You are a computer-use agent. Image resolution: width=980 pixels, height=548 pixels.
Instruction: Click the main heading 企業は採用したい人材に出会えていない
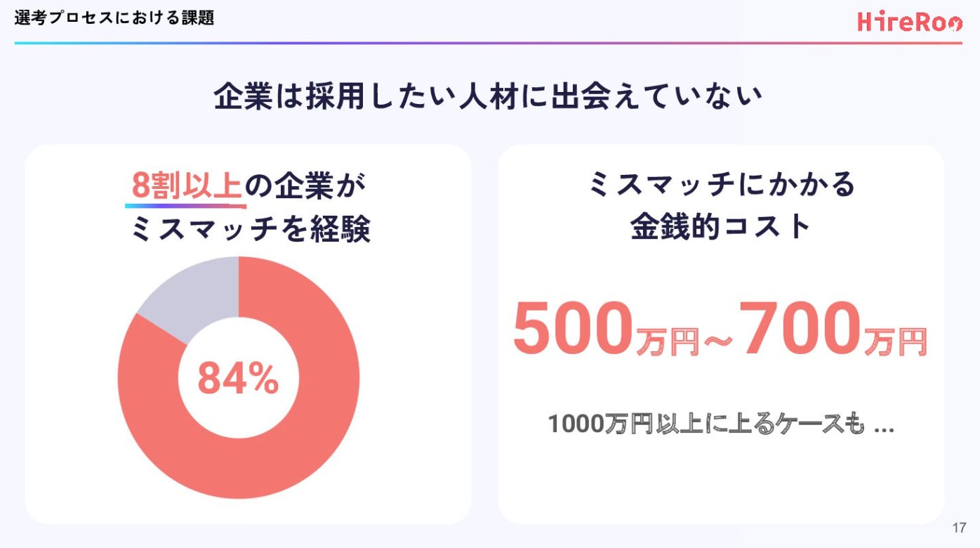488,98
